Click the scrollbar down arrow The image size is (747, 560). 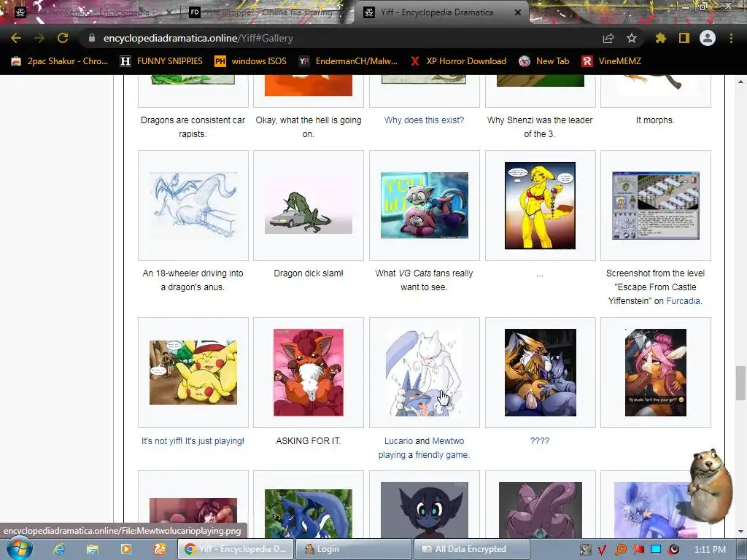[x=740, y=532]
